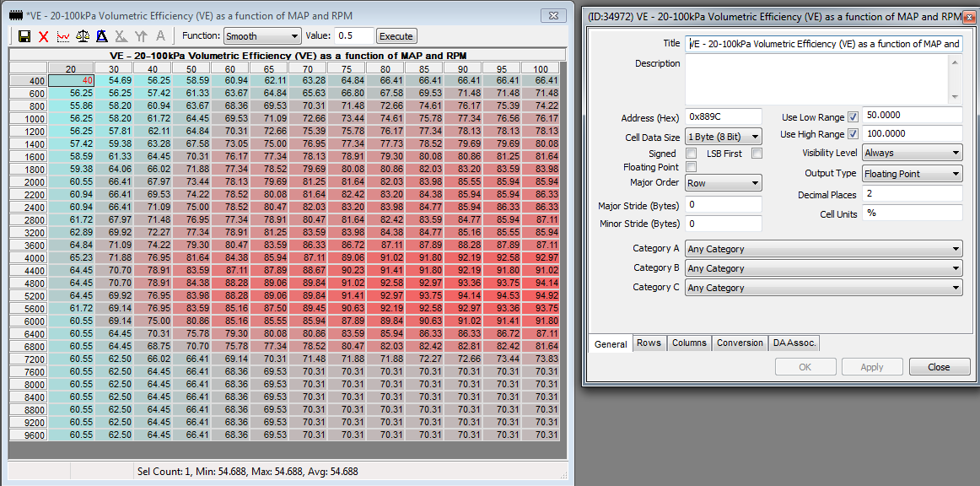Select the 6000 RPM row header
This screenshot has height=486, width=980.
29,321
